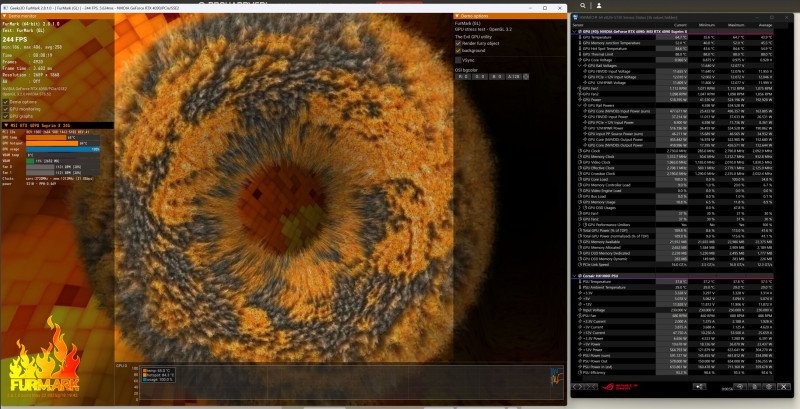Click the Sensor column header in HWiNFO
This screenshot has width=800, height=409.
coord(578,25)
